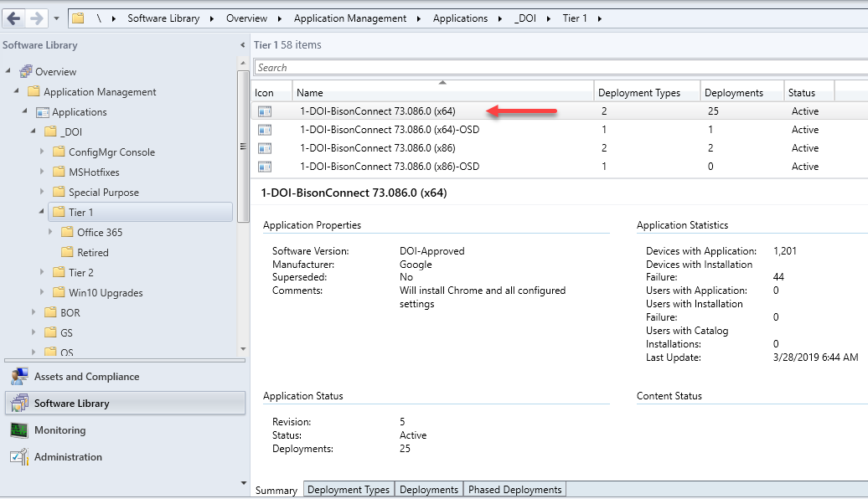This screenshot has width=868, height=499.
Task: Select the Office 365 folder
Action: (x=93, y=233)
